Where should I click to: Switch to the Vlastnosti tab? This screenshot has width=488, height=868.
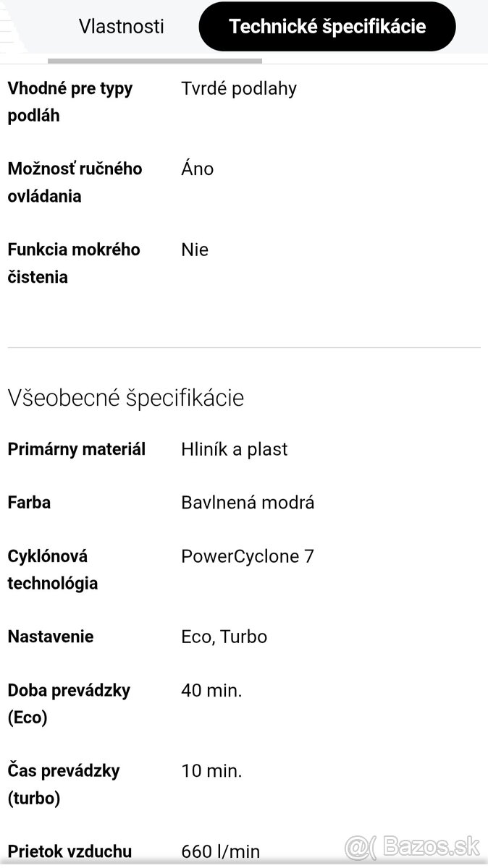pos(121,26)
